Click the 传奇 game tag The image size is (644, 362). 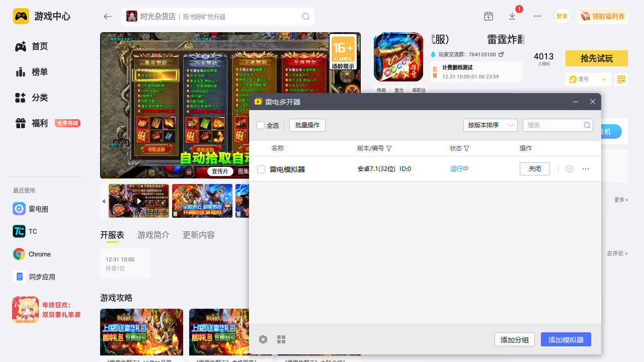tap(381, 90)
